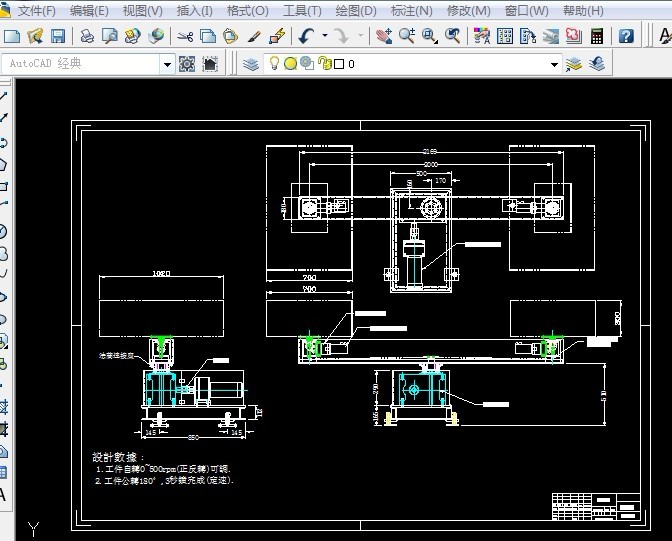Image resolution: width=672 pixels, height=541 pixels.
Task: Open the Undo history dropdown arrow
Action: point(325,36)
